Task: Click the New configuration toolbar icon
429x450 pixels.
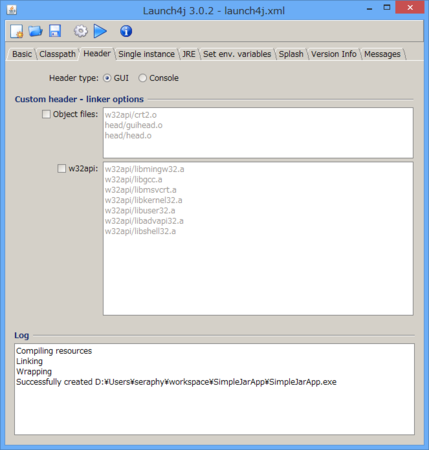Action: [x=16, y=31]
